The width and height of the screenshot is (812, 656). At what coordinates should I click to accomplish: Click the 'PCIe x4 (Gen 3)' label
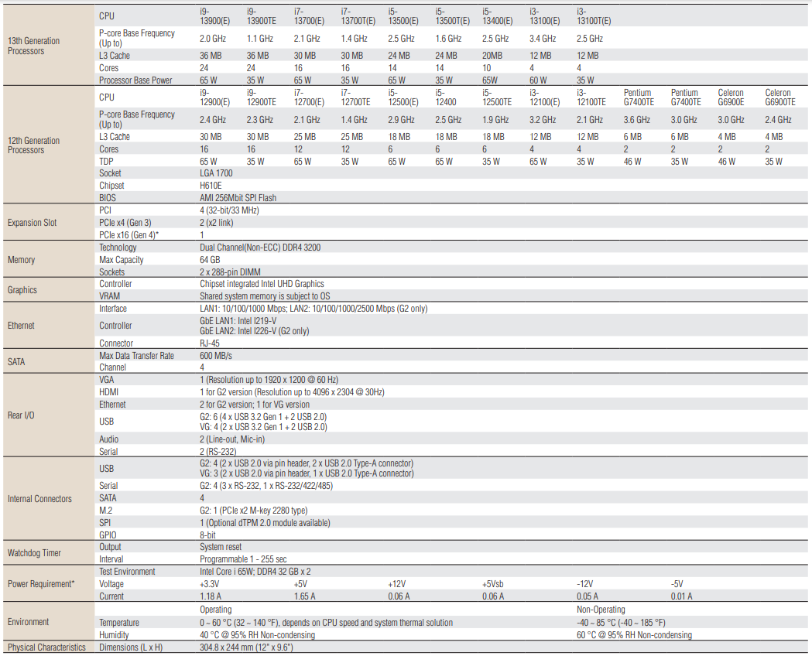point(125,223)
